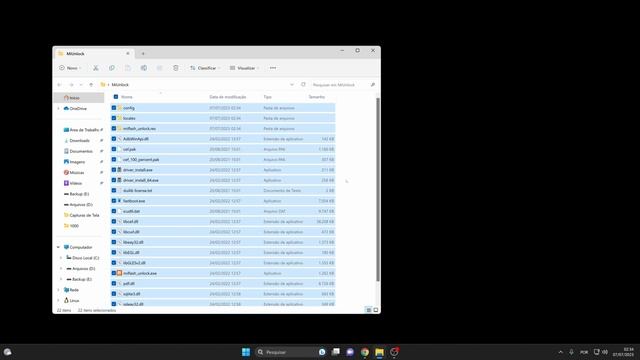Click the Paste icon in toolbar

[128, 68]
